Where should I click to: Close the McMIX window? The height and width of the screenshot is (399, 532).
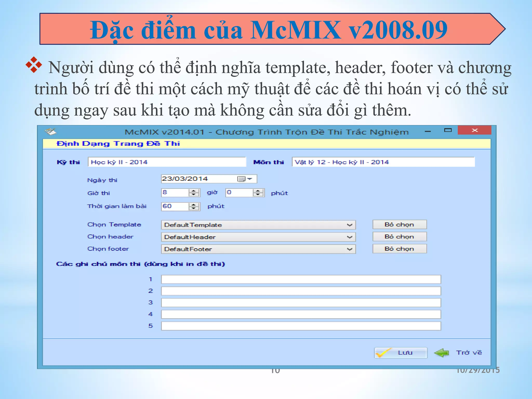475,130
